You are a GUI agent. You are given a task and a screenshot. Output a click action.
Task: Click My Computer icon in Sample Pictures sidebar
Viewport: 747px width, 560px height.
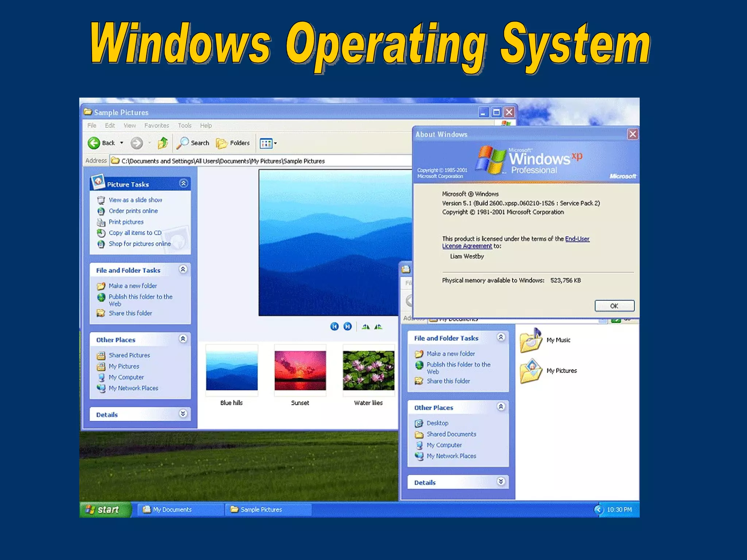(x=101, y=377)
